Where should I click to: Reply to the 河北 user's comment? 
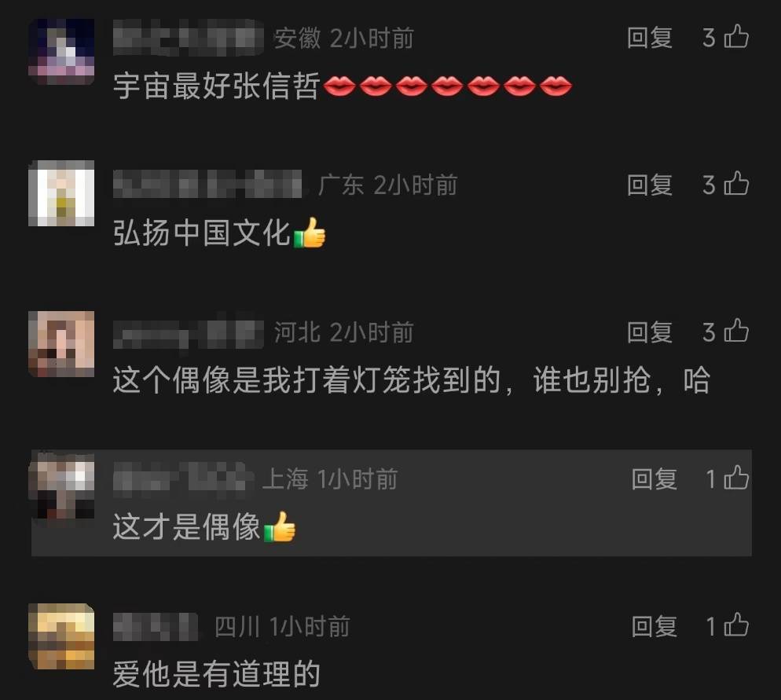click(x=650, y=332)
